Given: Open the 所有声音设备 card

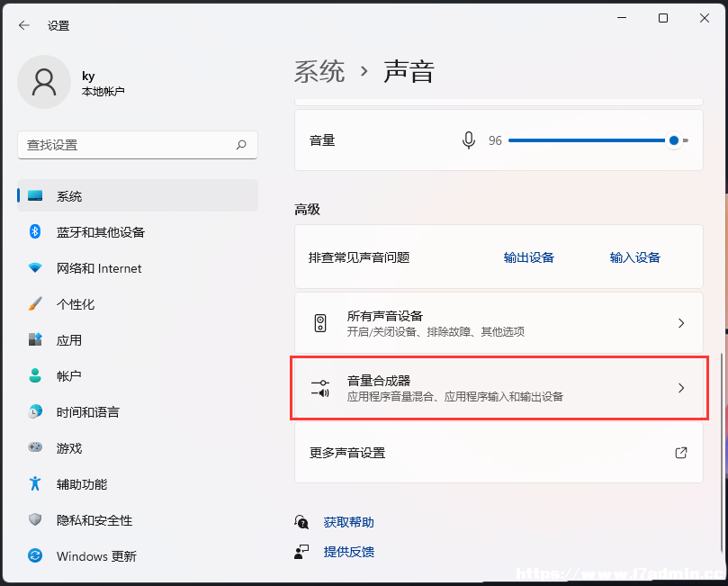Looking at the screenshot, I should (499, 323).
